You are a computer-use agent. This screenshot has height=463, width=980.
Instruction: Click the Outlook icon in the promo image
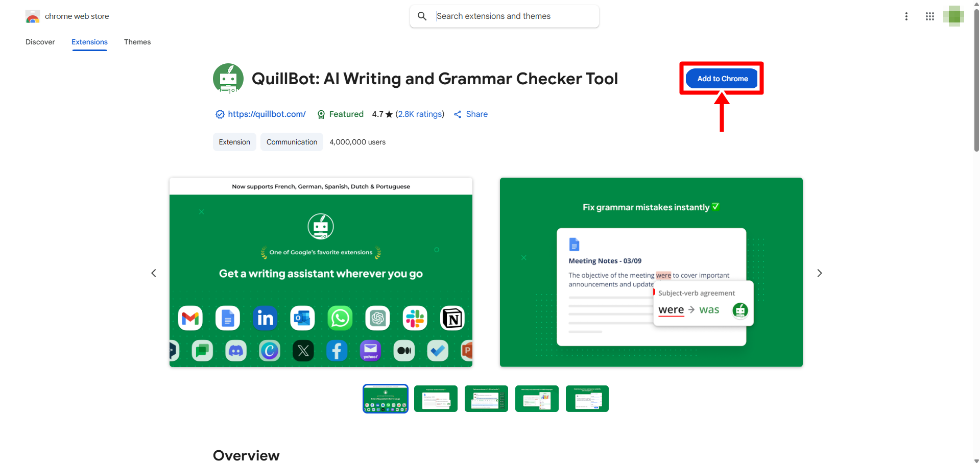302,319
